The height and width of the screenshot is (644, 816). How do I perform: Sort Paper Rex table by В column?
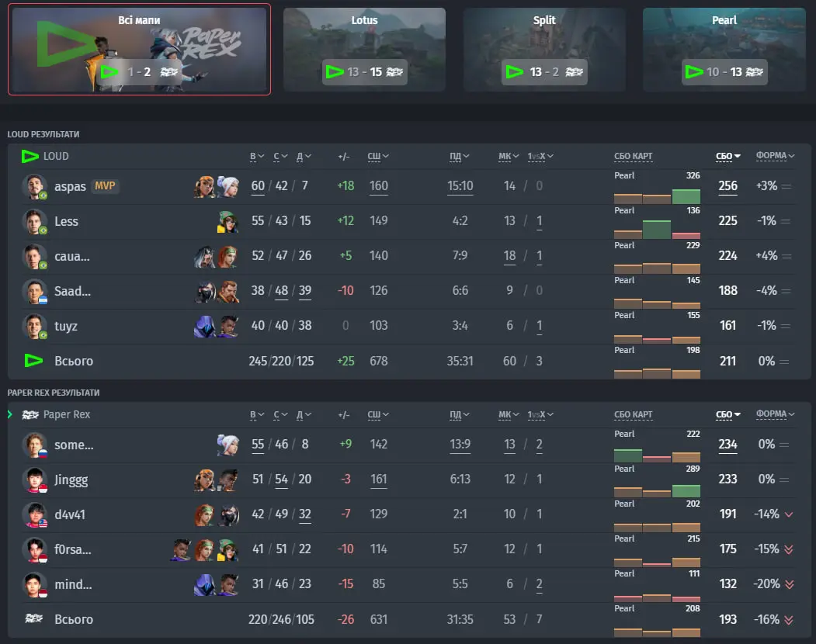(257, 414)
